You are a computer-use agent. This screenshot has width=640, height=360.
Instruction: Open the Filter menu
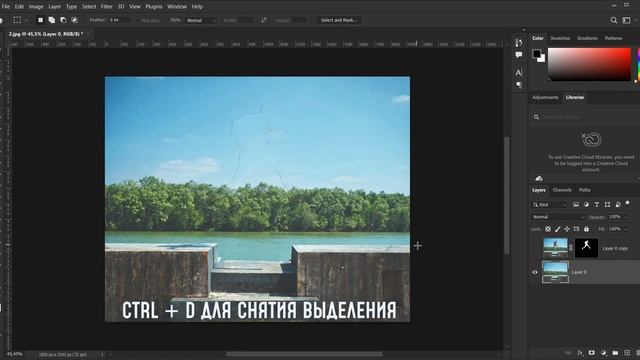coord(107,7)
